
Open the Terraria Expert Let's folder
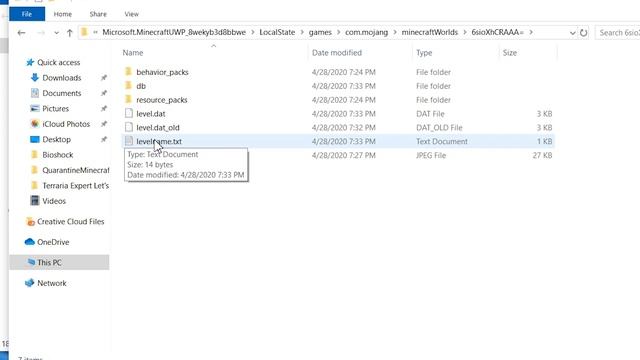76,186
